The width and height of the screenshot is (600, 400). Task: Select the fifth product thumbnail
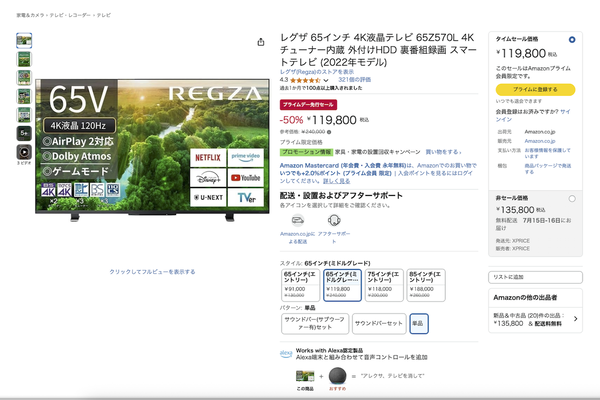point(24,115)
